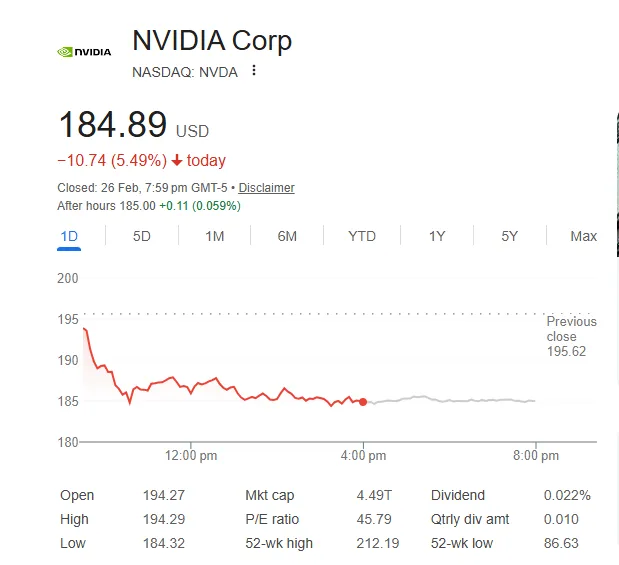Viewport: 619px width, 565px height.
Task: Click the 12:00 pm axis marker
Action: [191, 456]
